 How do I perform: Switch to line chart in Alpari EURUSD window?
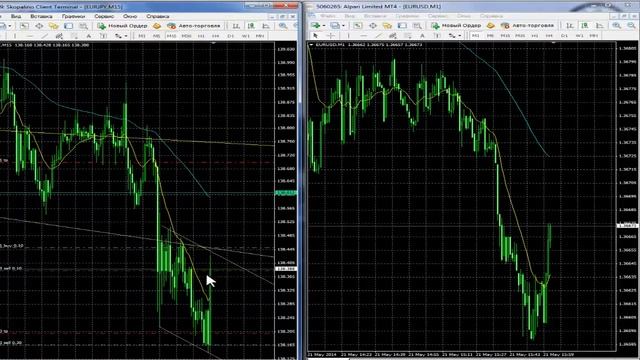click(x=600, y=25)
